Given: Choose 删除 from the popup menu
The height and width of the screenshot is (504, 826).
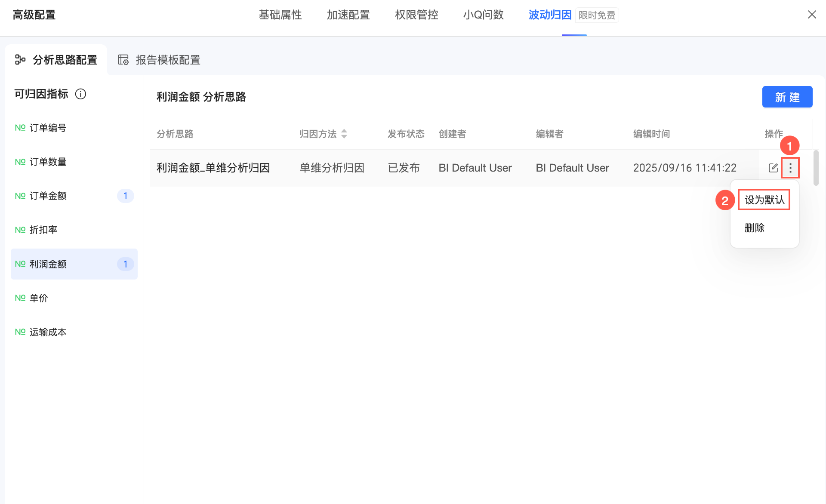Looking at the screenshot, I should (x=755, y=227).
